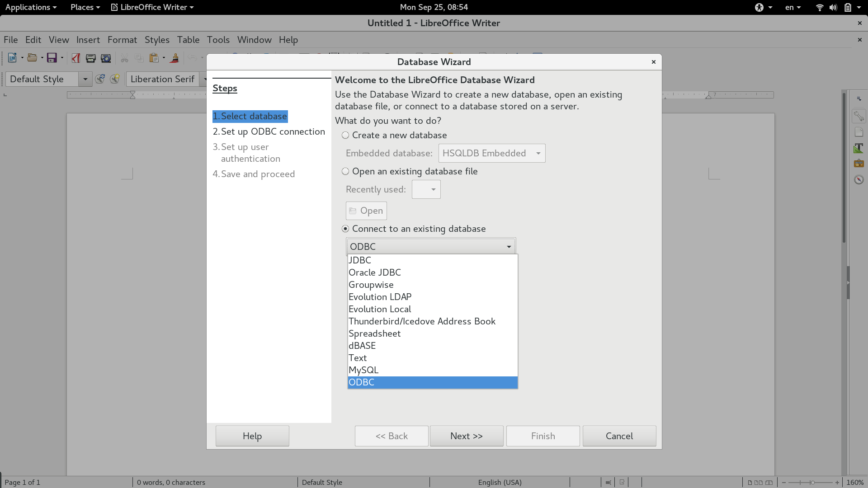Click the Update Style wrench icon
The height and width of the screenshot is (488, 868).
pos(100,79)
